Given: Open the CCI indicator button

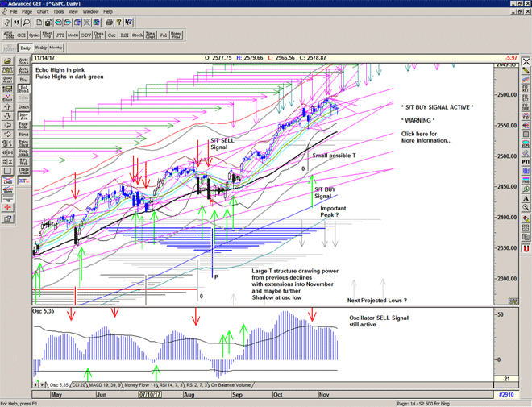Looking at the screenshot, I should point(23,35).
